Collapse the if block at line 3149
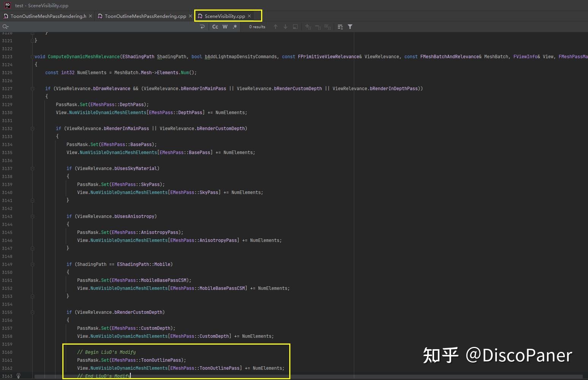This screenshot has width=588, height=380. [x=32, y=264]
